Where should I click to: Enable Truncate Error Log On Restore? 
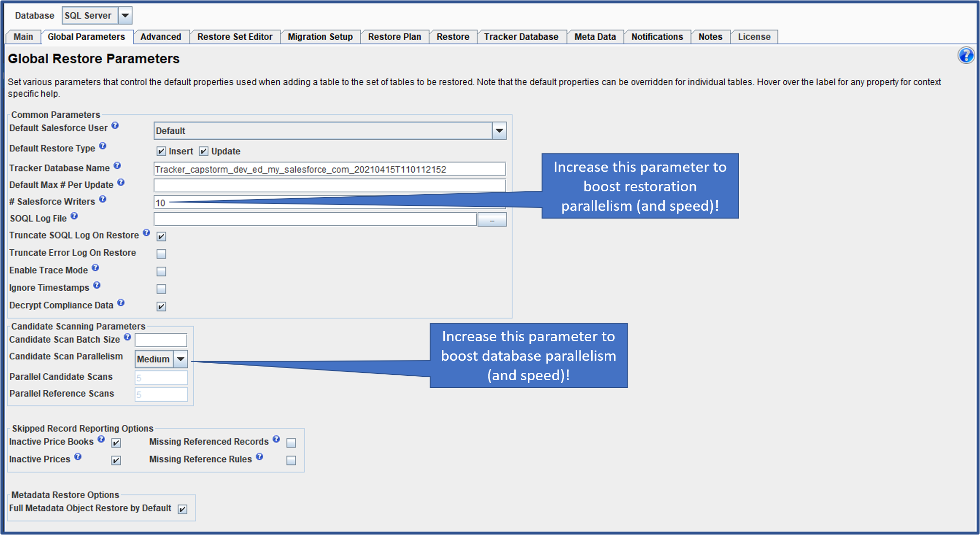coord(161,254)
